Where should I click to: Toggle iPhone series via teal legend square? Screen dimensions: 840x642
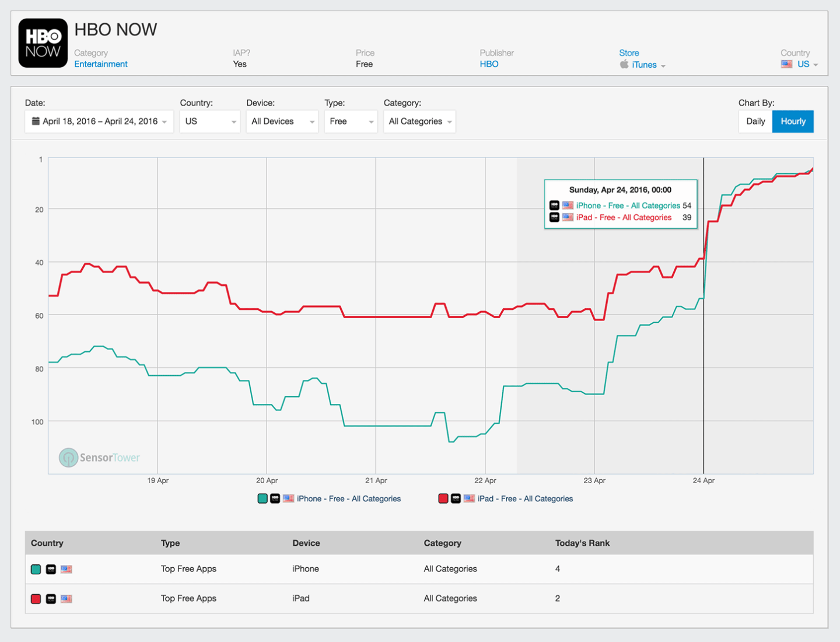tap(262, 498)
